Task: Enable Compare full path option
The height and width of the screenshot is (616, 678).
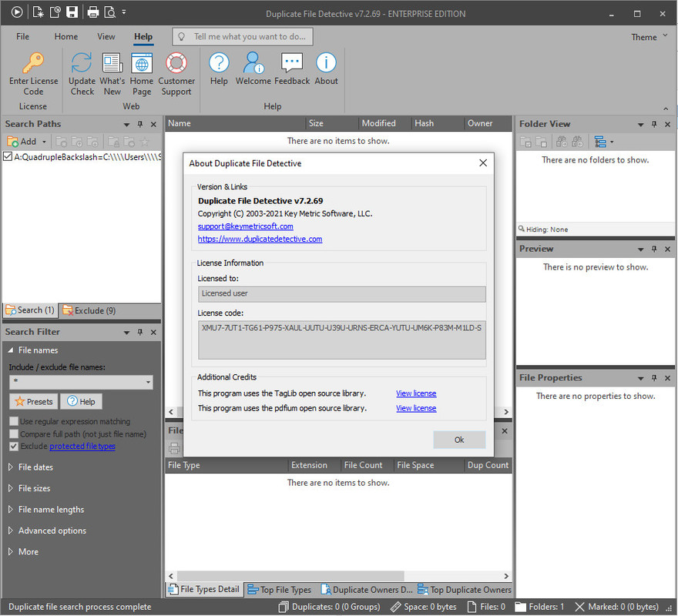Action: (x=14, y=434)
